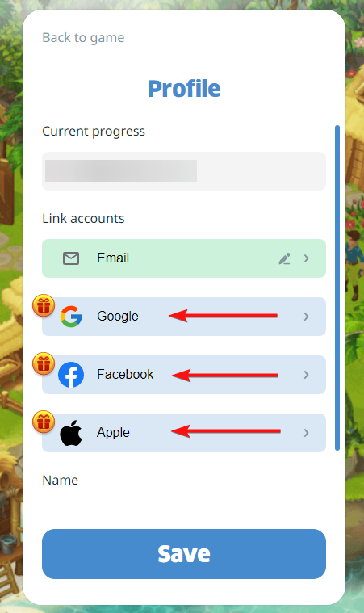Click the blue vertical scrollbar
The image size is (364, 613).
point(337,288)
